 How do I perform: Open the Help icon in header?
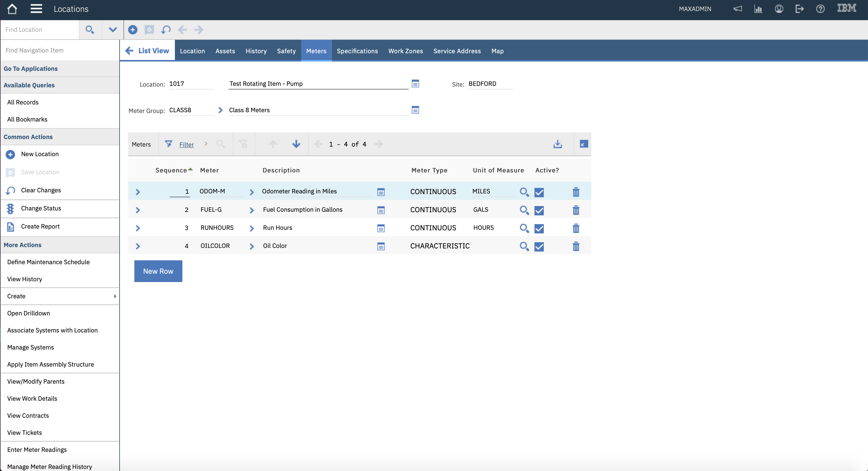click(x=820, y=9)
